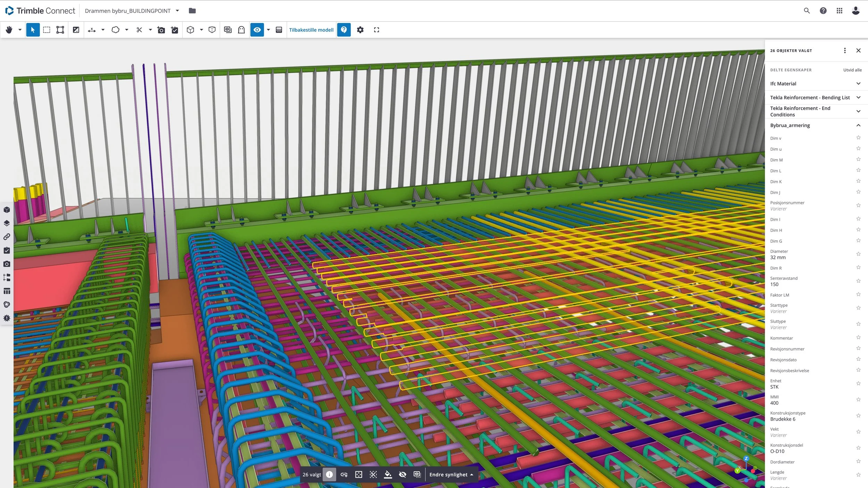Screen dimensions: 868x488
Task: Open the blue help bubble button
Action: [344, 30]
